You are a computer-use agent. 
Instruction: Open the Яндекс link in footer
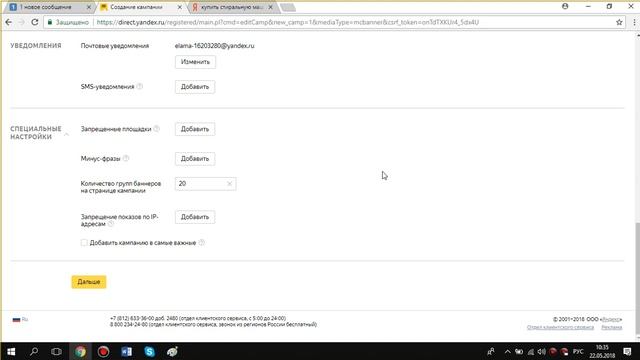(611, 319)
